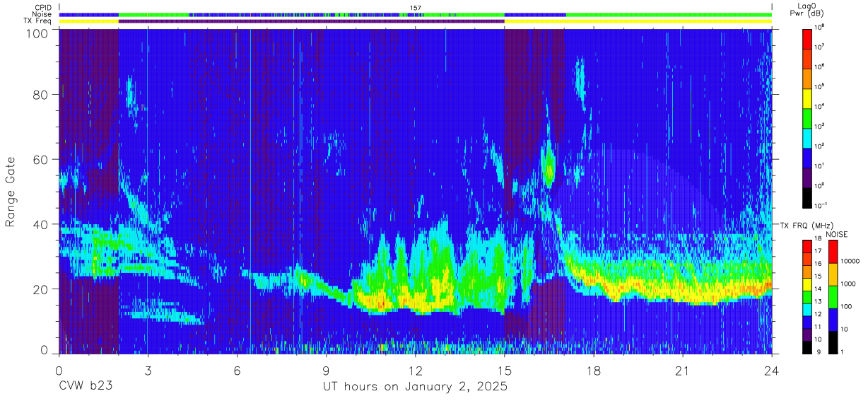Click the CPID value 157

[416, 8]
